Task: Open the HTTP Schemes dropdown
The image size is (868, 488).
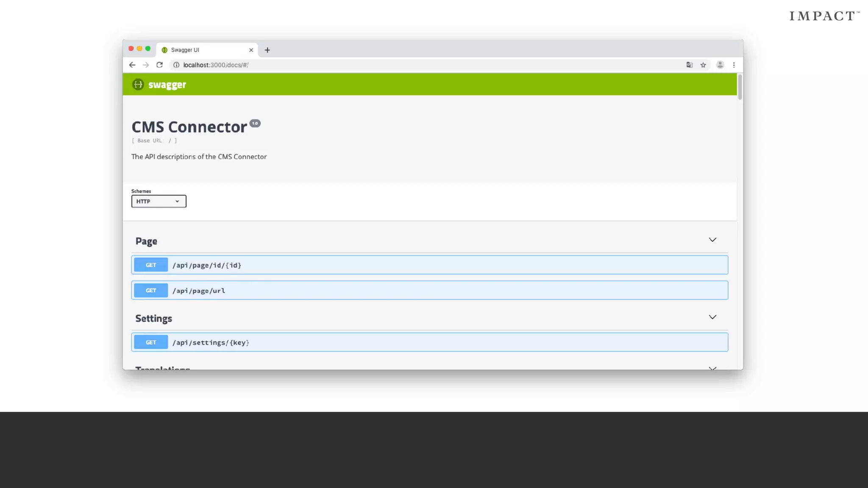Action: coord(159,201)
